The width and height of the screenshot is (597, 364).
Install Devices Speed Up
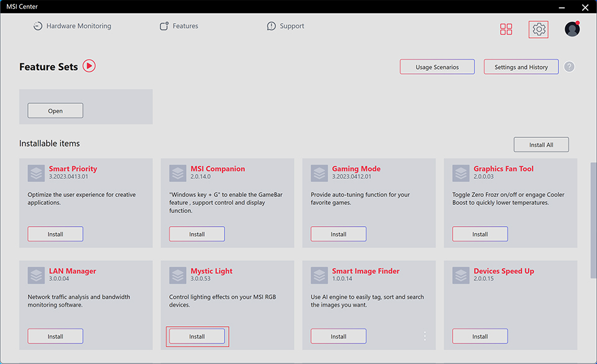(x=480, y=336)
